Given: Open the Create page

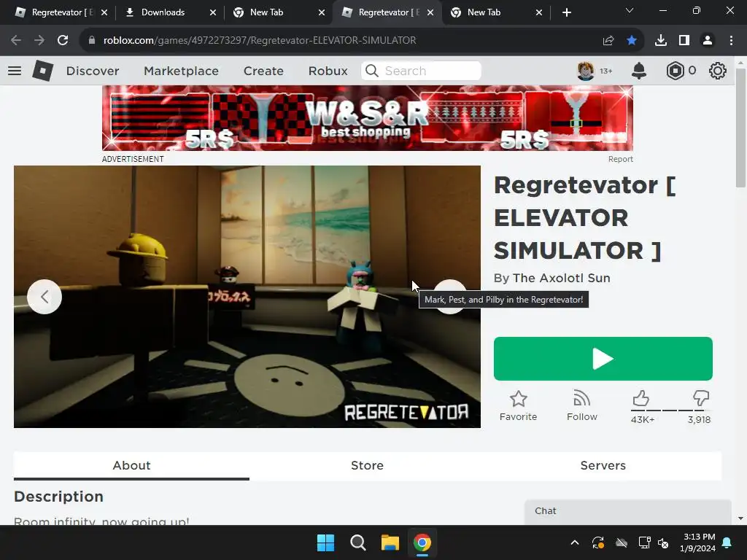Looking at the screenshot, I should pyautogui.click(x=263, y=71).
